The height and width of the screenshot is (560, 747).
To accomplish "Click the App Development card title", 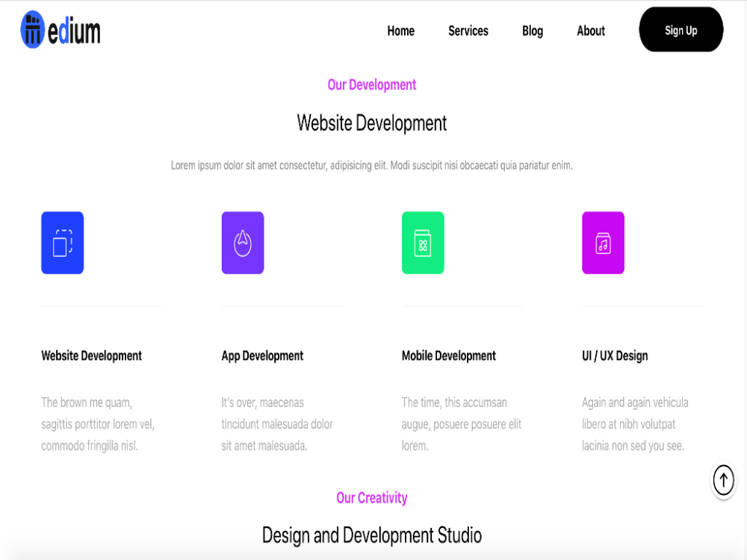I will tap(262, 356).
